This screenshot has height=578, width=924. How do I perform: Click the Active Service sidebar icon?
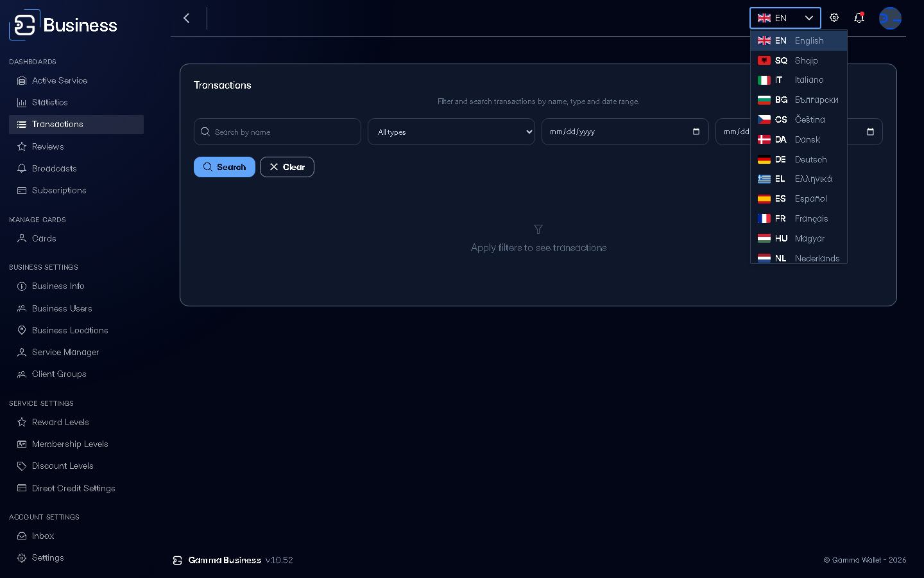(22, 81)
